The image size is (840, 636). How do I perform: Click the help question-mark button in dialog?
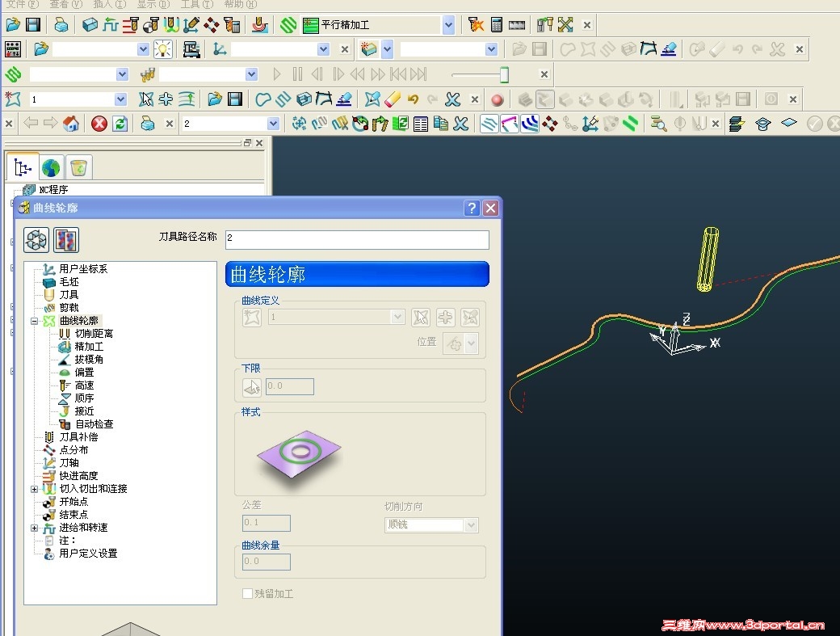coord(472,208)
